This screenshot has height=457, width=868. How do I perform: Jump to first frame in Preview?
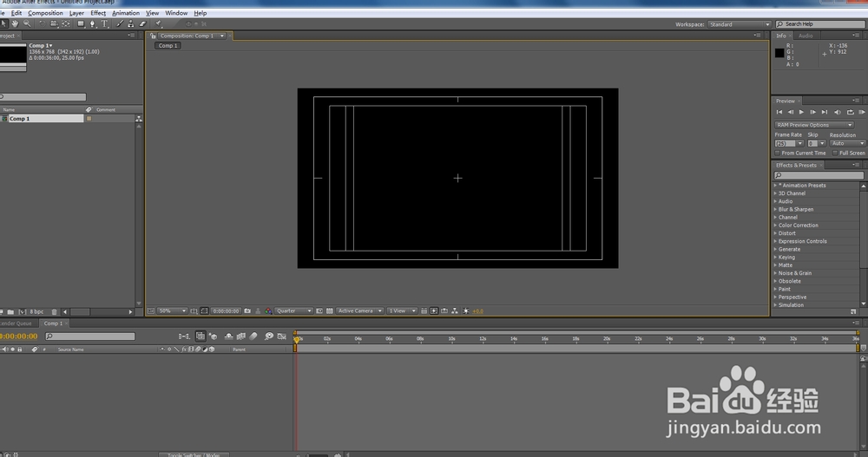click(x=779, y=113)
